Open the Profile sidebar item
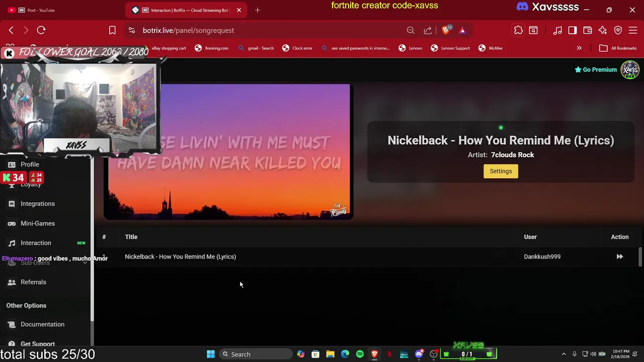Viewport: 644px width, 362px height. point(30,164)
